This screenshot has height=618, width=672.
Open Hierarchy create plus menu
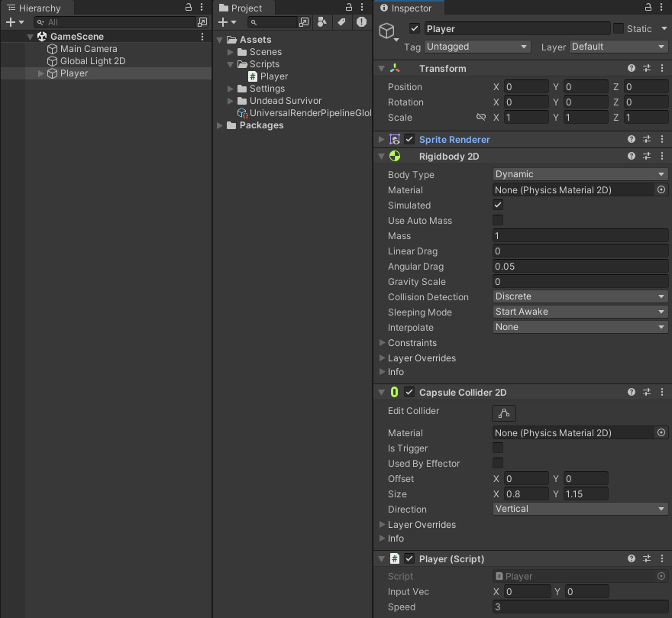15,22
